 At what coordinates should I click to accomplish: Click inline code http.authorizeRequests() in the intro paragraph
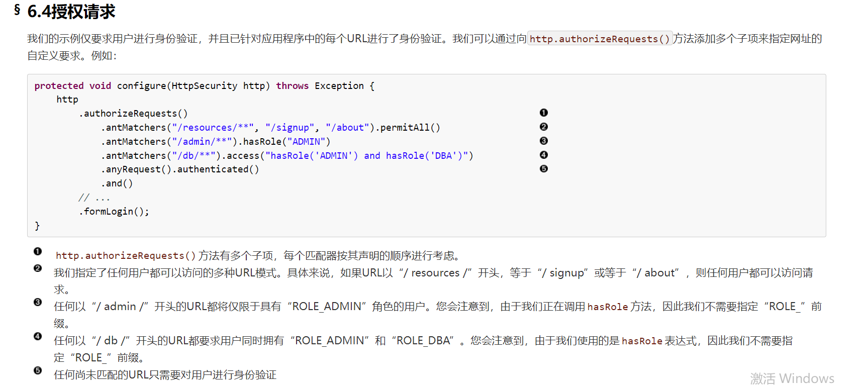[x=600, y=39]
